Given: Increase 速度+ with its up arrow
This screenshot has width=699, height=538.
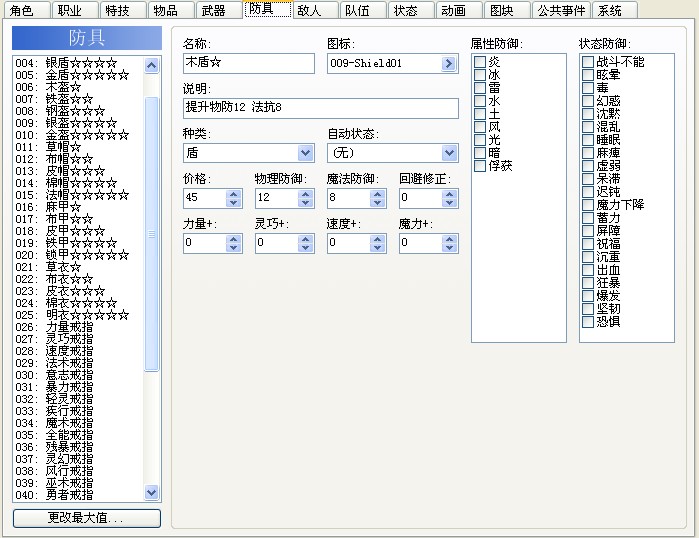Looking at the screenshot, I should coord(378,239).
